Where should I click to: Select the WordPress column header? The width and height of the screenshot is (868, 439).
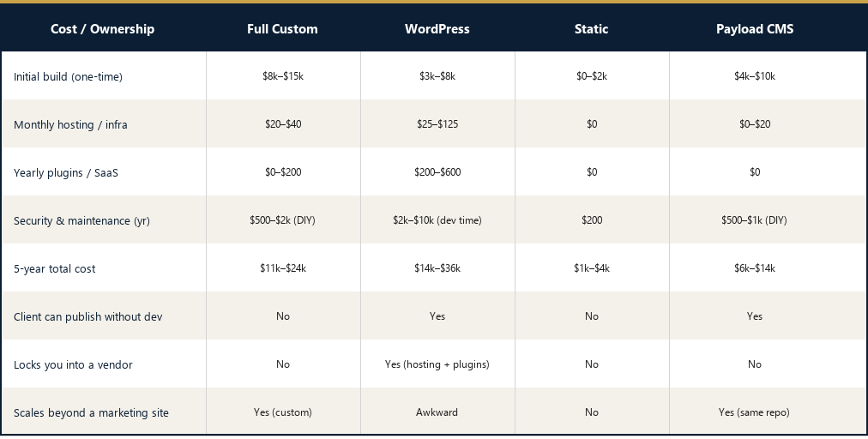click(x=437, y=29)
